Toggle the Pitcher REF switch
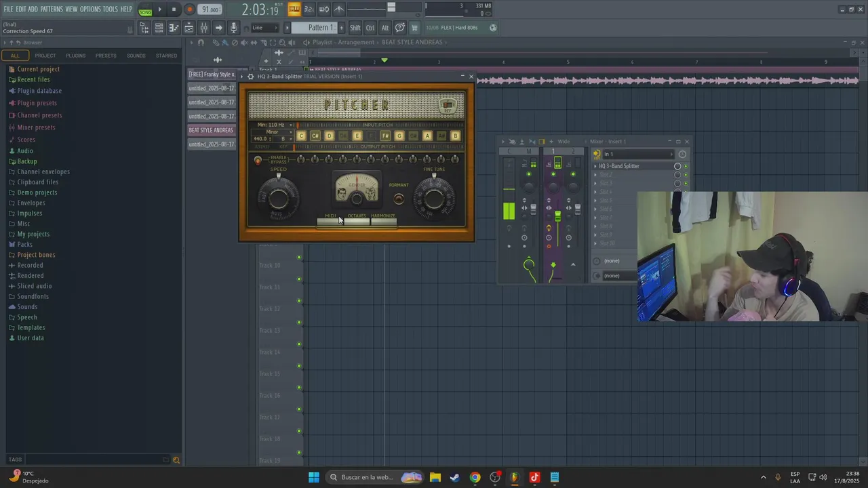 click(x=448, y=106)
